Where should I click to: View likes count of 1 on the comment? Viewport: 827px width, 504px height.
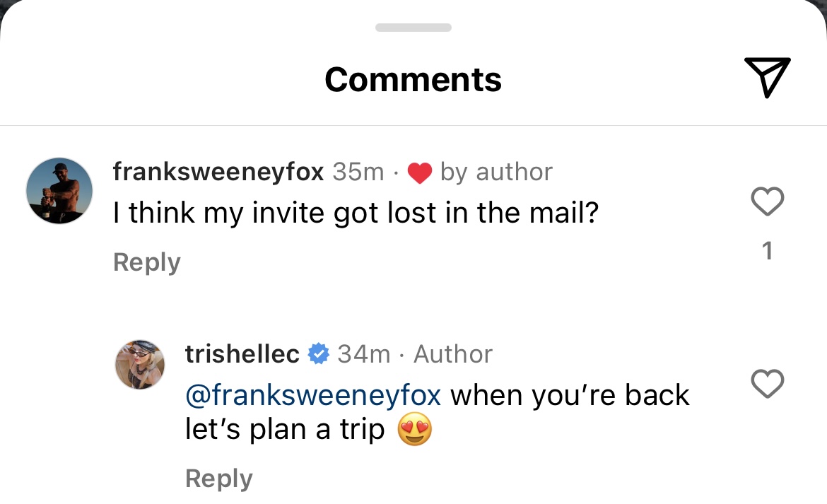768,251
